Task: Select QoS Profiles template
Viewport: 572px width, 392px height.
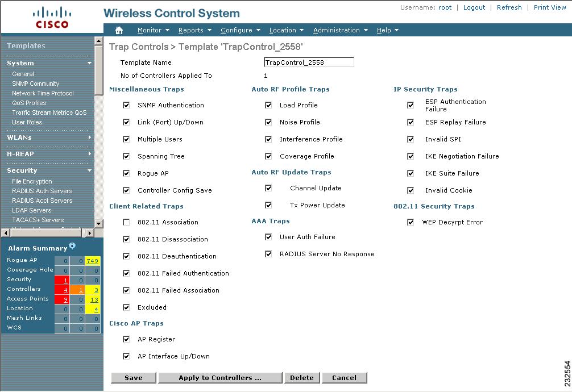Action: click(29, 103)
